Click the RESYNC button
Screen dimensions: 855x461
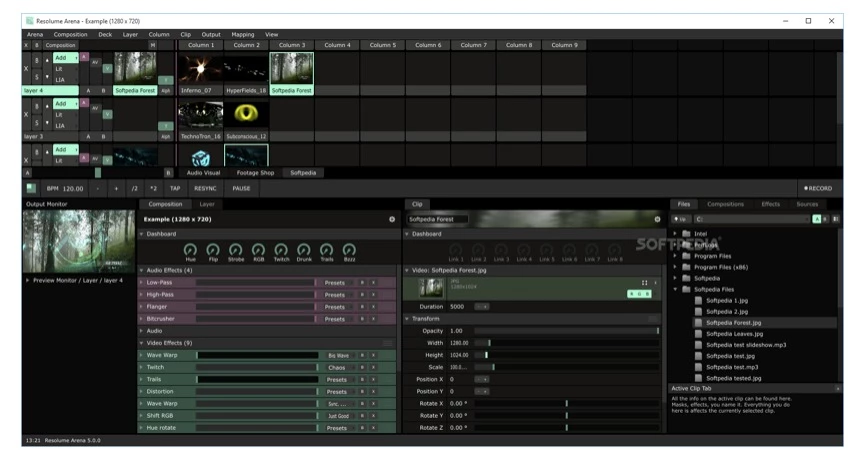pyautogui.click(x=205, y=189)
